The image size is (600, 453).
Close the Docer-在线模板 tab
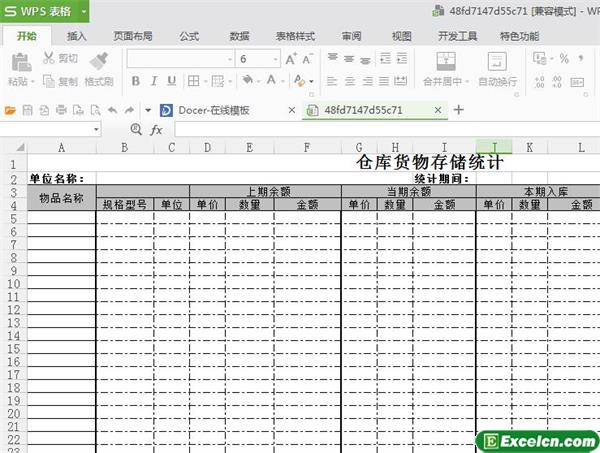(x=292, y=110)
